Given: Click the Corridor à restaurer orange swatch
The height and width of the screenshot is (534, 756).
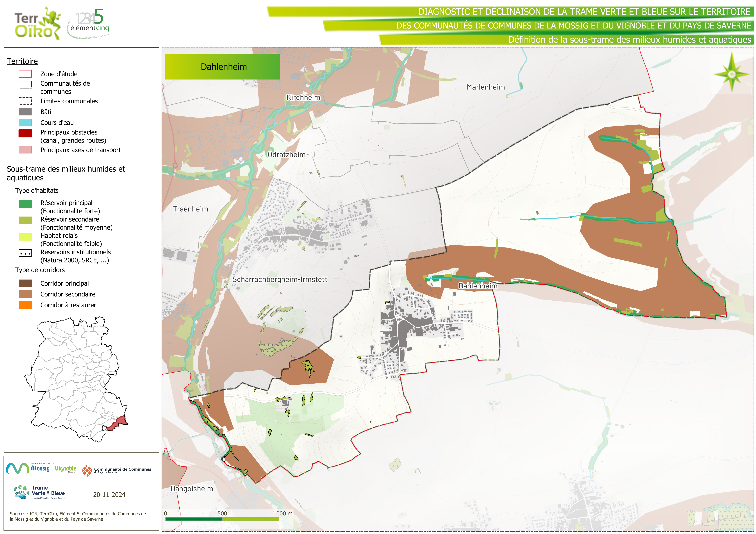Looking at the screenshot, I should (x=25, y=305).
